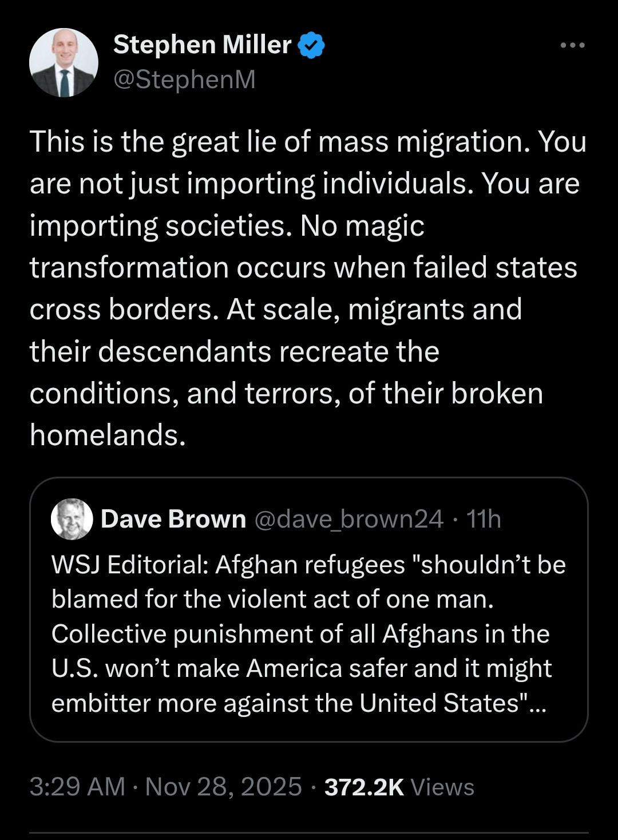Screen dimensions: 618x840
Task: View the 372.2K view count
Action: 364,787
